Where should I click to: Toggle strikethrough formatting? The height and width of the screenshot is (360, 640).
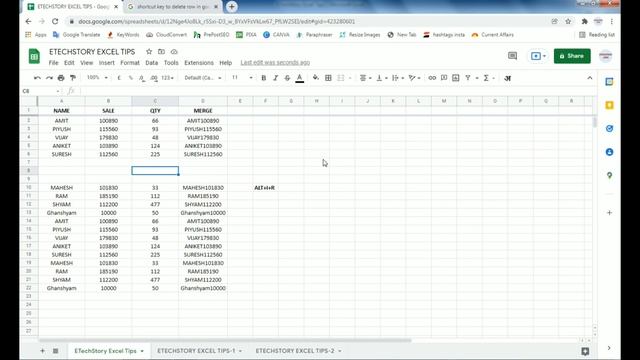coord(287,78)
